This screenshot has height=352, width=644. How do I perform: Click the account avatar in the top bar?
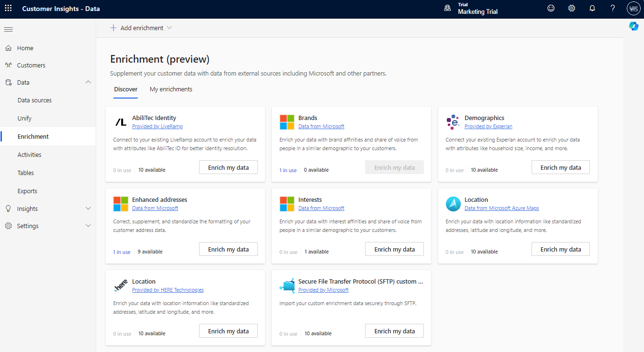pos(633,8)
